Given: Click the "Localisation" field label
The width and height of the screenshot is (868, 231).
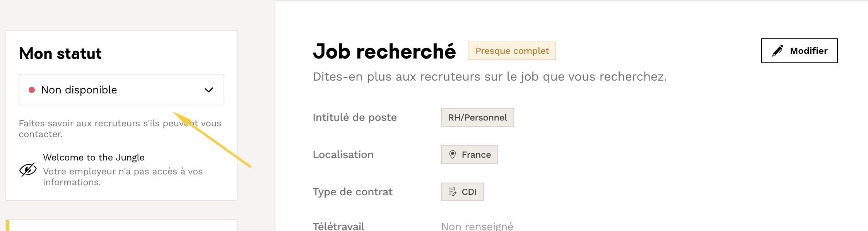Looking at the screenshot, I should coord(343,155).
